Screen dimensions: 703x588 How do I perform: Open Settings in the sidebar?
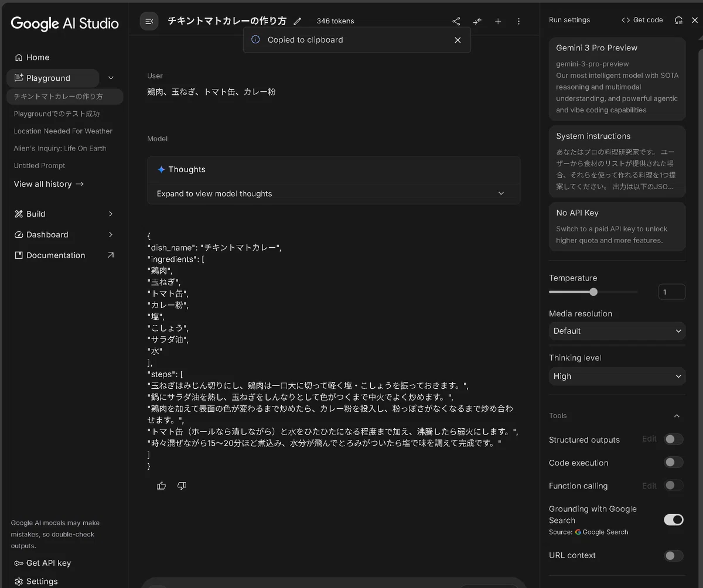[x=36, y=582]
